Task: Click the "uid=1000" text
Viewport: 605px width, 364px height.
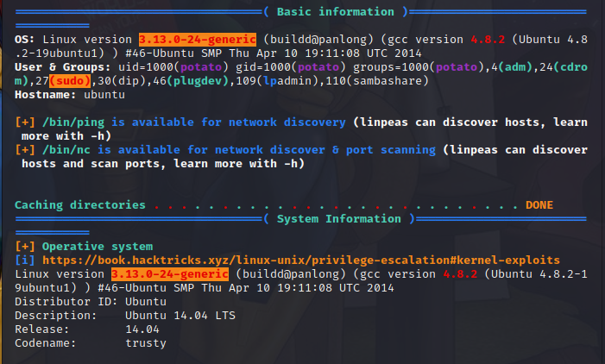Action: pos(145,66)
